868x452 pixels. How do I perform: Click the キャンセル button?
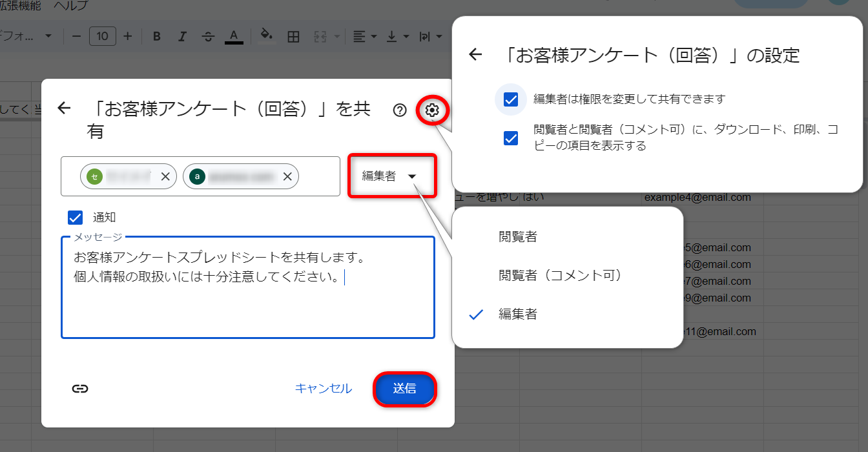point(324,389)
